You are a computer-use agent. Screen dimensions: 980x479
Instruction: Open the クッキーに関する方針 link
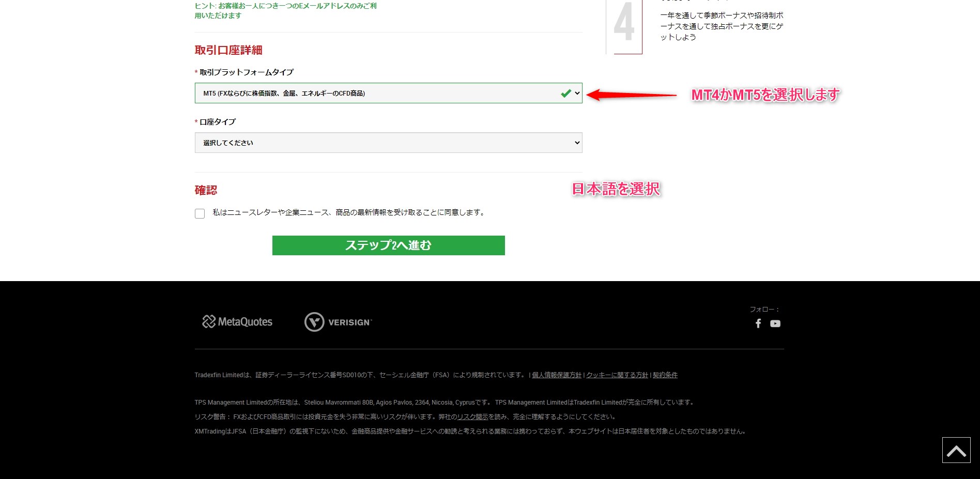point(617,375)
